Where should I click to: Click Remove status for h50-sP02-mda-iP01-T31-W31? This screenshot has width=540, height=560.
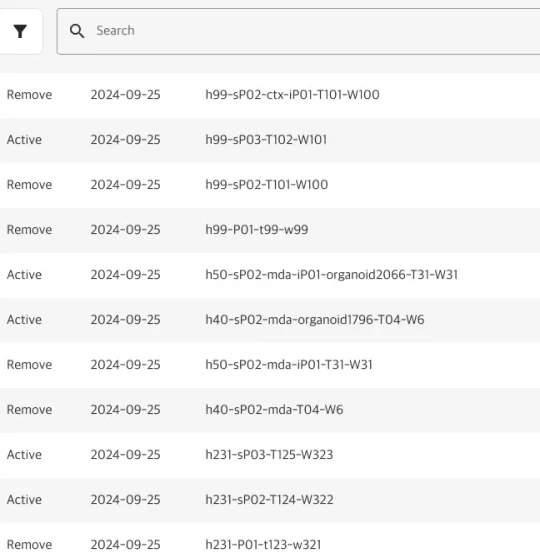[29, 365]
